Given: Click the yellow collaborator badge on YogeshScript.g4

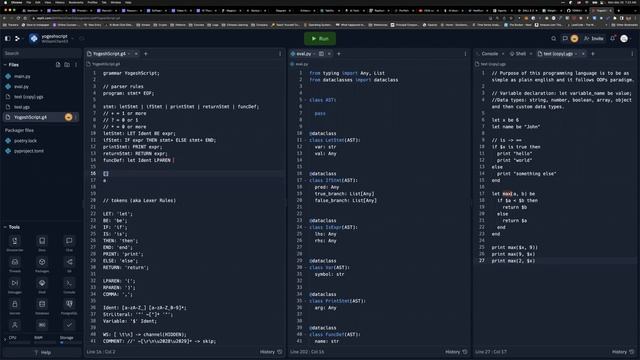Looking at the screenshot, I should [69, 117].
